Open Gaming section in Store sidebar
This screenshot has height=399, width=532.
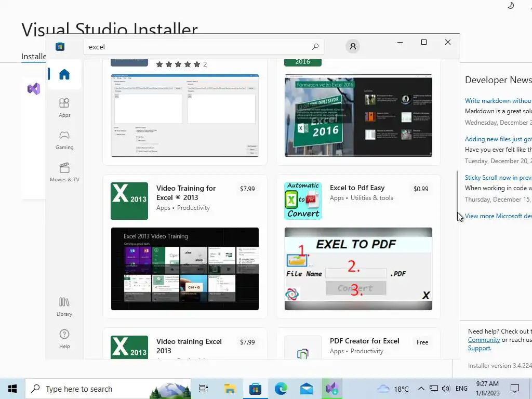point(64,140)
